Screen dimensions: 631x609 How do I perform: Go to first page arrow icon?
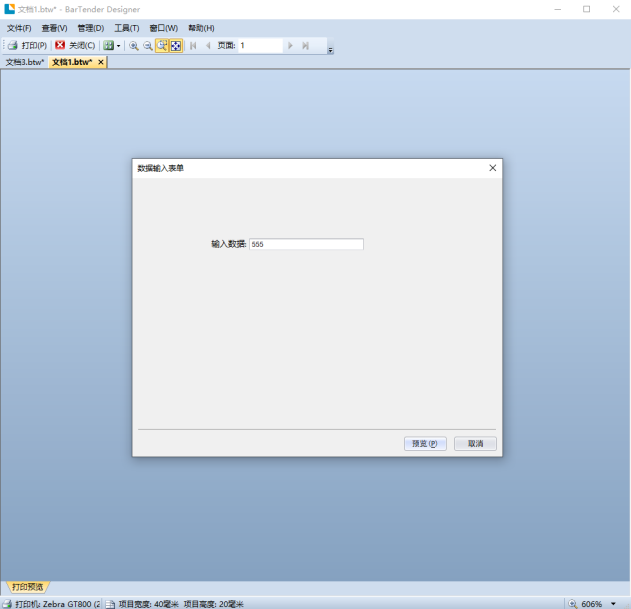193,46
